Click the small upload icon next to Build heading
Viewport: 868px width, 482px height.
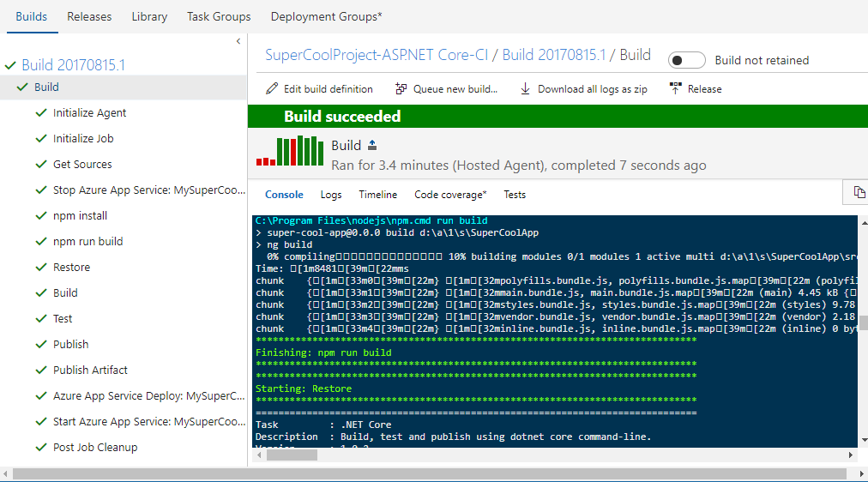(x=372, y=145)
